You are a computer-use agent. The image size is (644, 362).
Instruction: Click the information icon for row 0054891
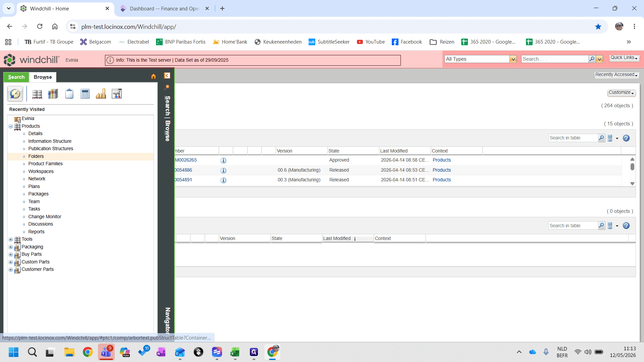(223, 180)
